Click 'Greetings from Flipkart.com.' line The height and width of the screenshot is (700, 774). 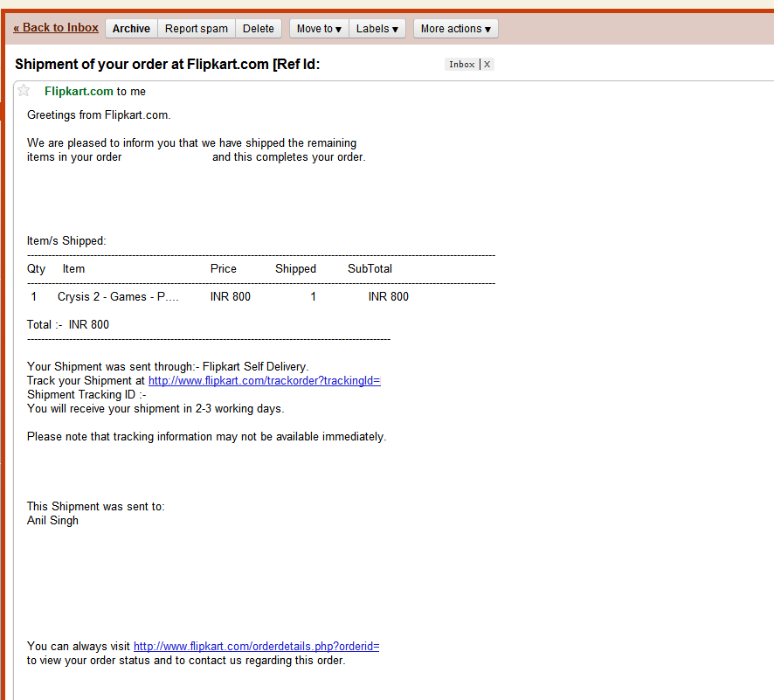99,115
